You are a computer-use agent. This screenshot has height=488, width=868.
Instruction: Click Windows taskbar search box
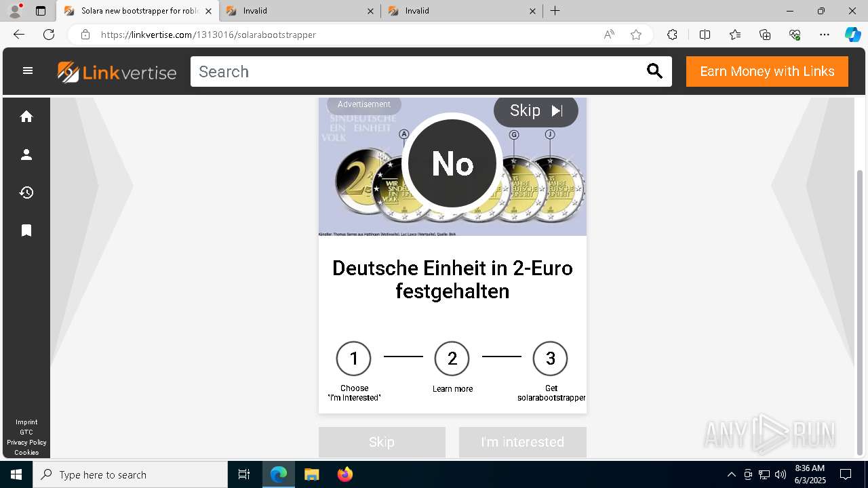coord(130,474)
